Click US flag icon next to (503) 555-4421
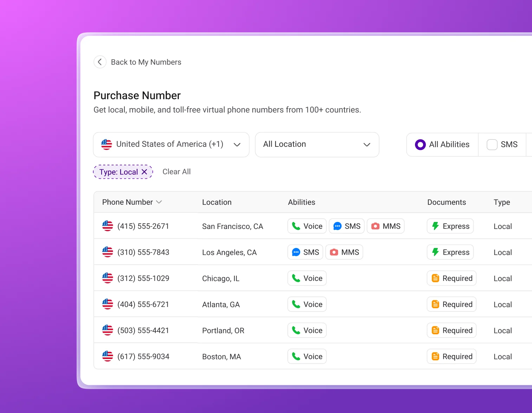Image resolution: width=532 pixels, height=413 pixels. pyautogui.click(x=108, y=330)
